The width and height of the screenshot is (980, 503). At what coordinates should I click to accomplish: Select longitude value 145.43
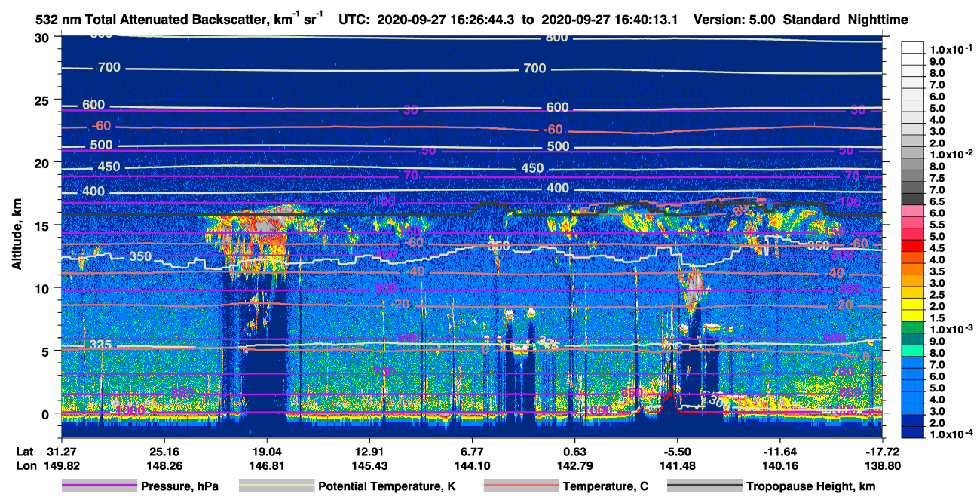(369, 465)
